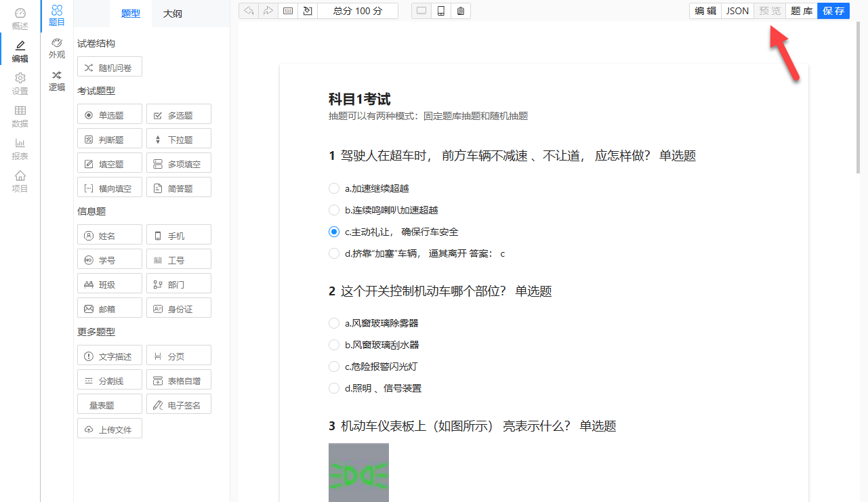Viewport: 868px width, 502px height.
Task: Open 设置 in the left sidebar
Action: point(20,84)
